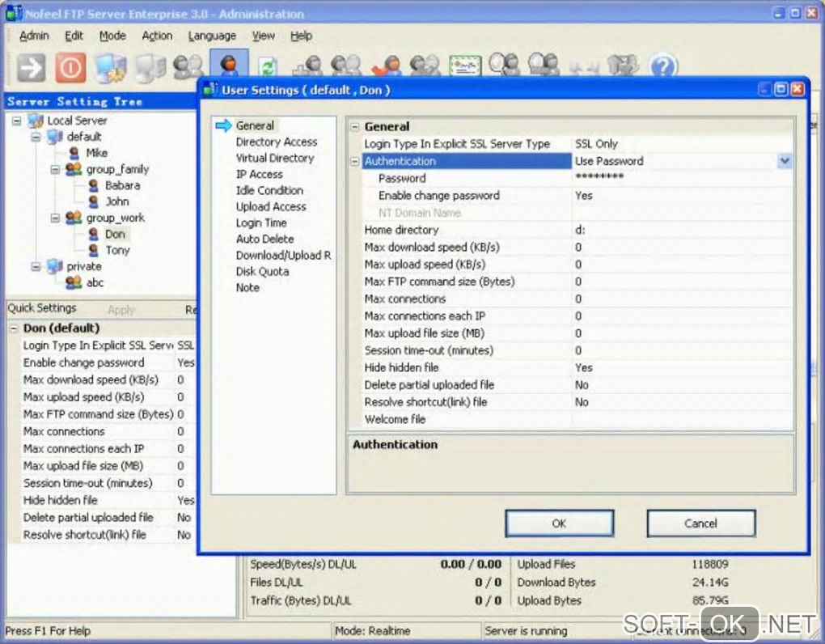Select Upload Access settings page
Viewport: 825px width, 644px height.
click(x=271, y=207)
